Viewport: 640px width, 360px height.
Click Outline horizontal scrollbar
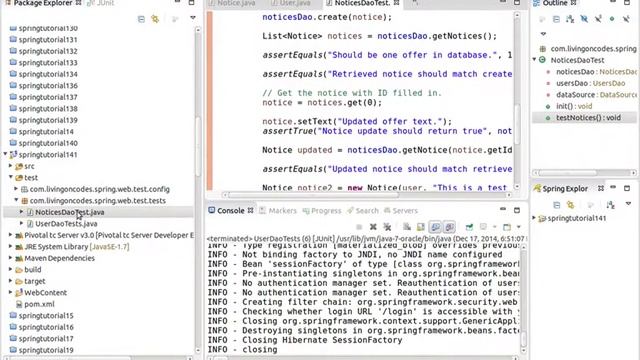(567, 173)
